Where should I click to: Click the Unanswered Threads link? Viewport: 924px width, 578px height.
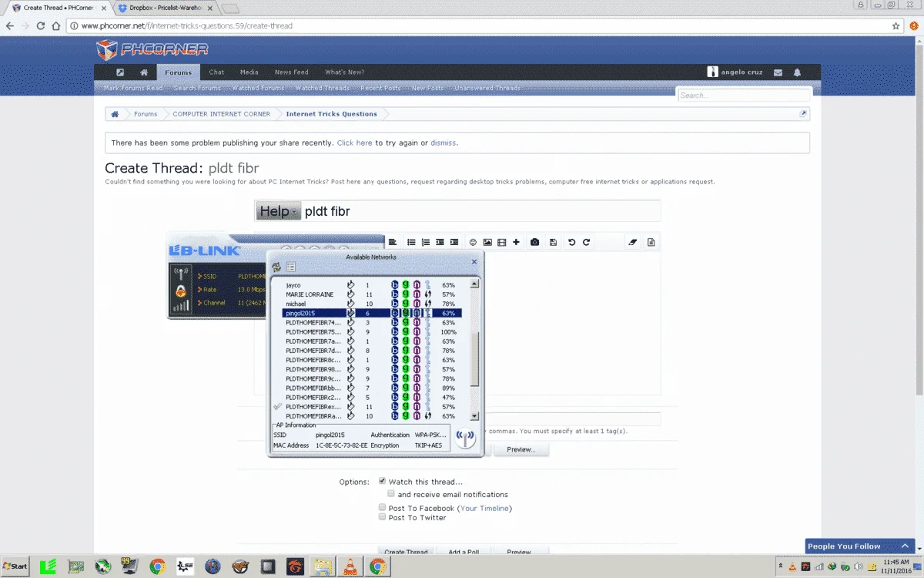487,89
